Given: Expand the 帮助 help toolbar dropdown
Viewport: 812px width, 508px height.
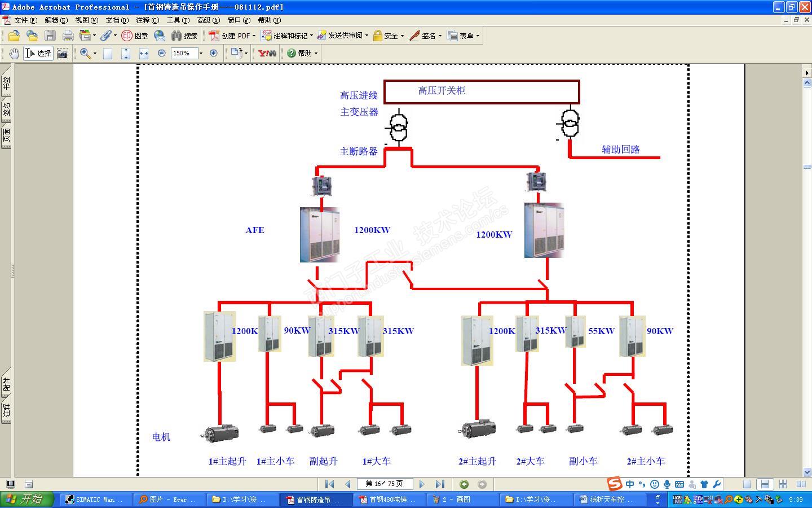Looking at the screenshot, I should [316, 53].
